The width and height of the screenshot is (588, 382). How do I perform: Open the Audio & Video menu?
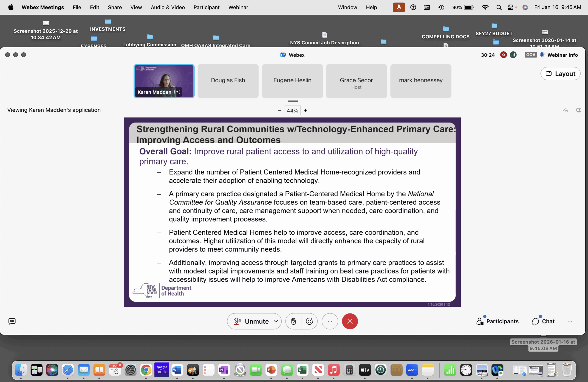coord(168,7)
